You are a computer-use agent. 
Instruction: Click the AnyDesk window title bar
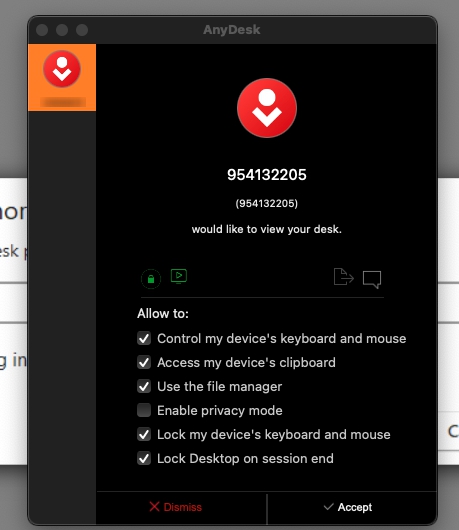pos(232,30)
